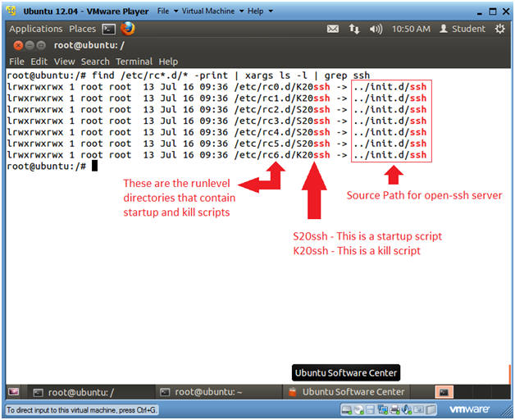Image resolution: width=515 pixels, height=420 pixels.
Task: Click the /etc/rc6.d/K20ssh line
Action: pos(216,155)
